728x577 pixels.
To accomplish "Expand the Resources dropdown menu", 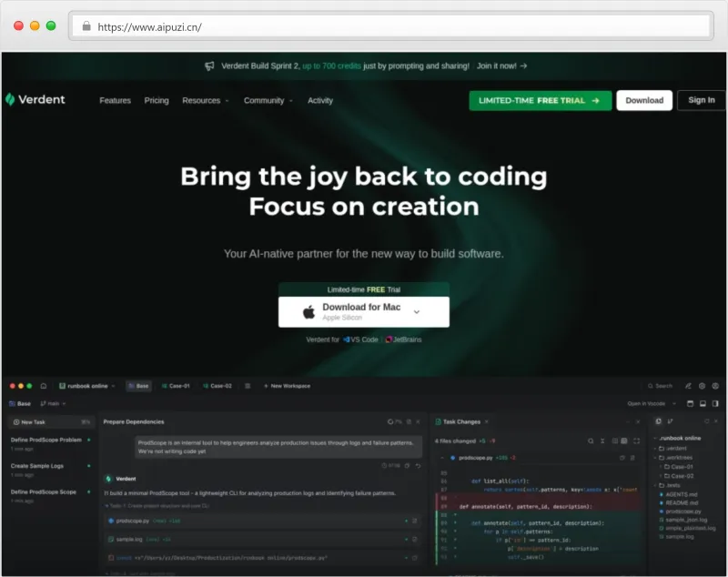I will click(x=205, y=101).
